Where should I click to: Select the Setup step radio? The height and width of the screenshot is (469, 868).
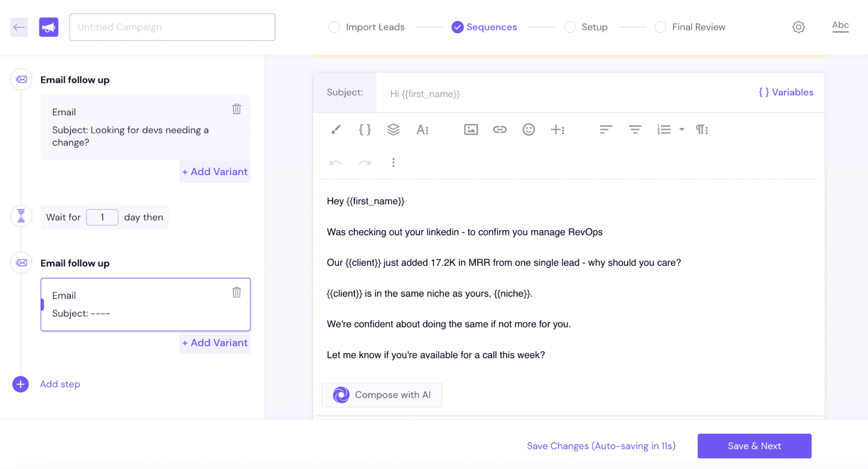coord(570,27)
